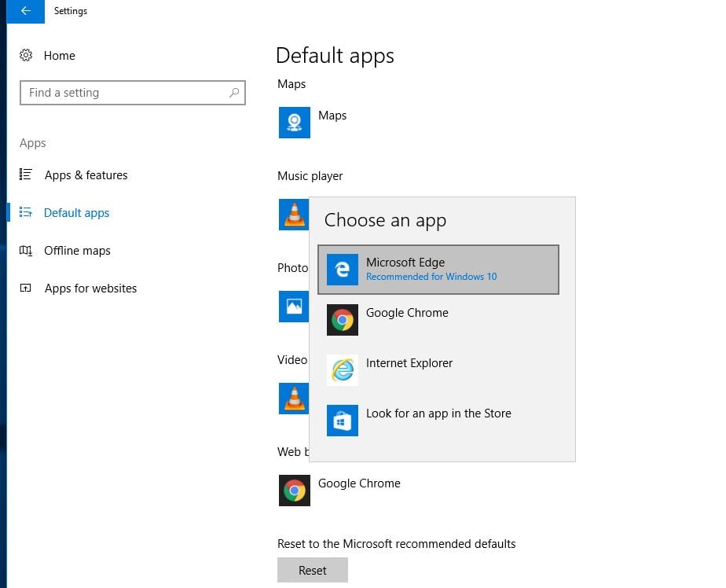Choose Internet Explorer as browser
The image size is (726, 588).
pos(438,370)
